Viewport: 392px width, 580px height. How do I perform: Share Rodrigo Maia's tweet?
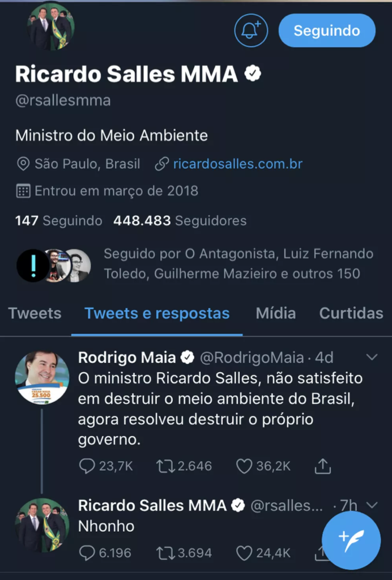click(322, 466)
